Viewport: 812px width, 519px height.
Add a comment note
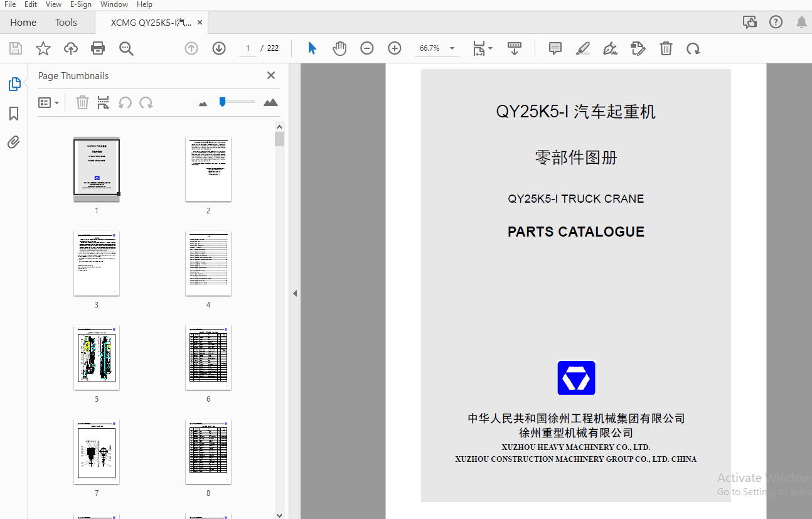pos(555,48)
